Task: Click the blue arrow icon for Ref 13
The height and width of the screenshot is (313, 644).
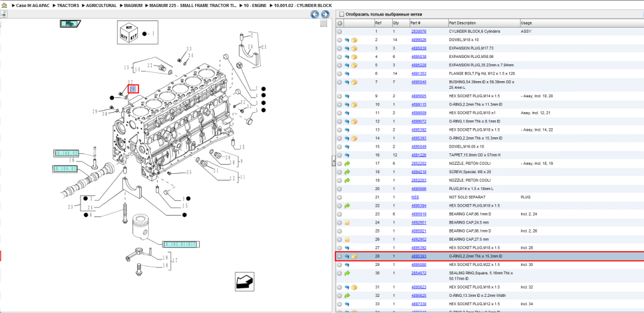Action: 346,130
